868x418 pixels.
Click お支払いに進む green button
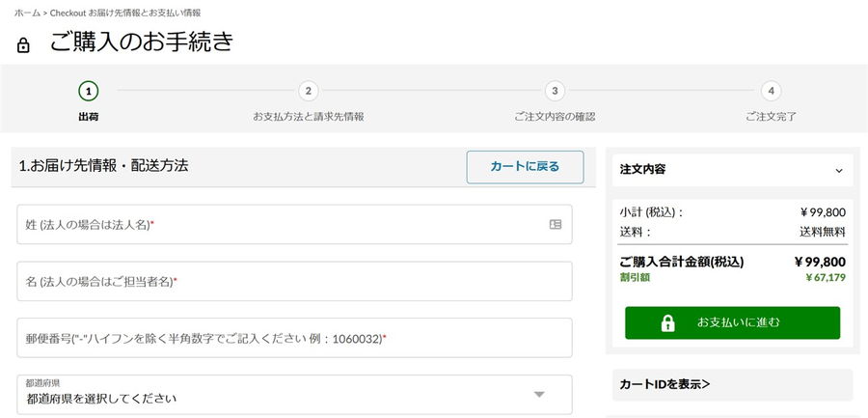(732, 322)
